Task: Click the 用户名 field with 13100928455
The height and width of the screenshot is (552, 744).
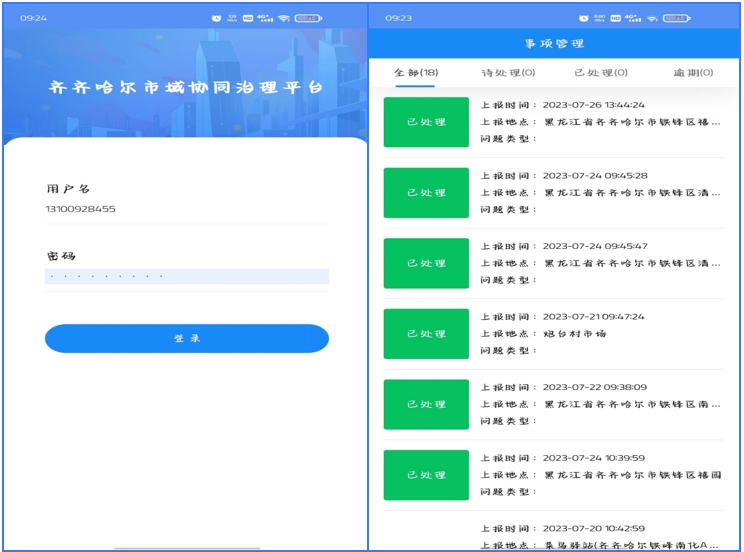Action: click(x=186, y=209)
